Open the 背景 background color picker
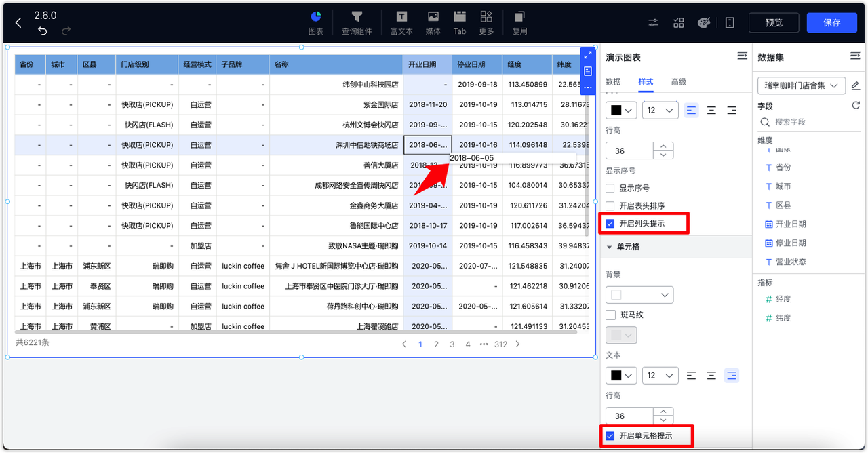 tap(639, 294)
